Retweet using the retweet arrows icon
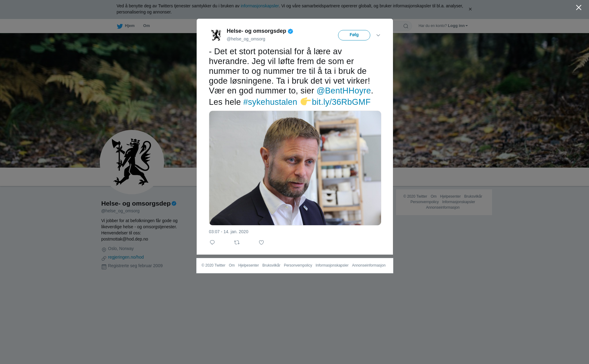The height and width of the screenshot is (364, 589). pos(237,242)
